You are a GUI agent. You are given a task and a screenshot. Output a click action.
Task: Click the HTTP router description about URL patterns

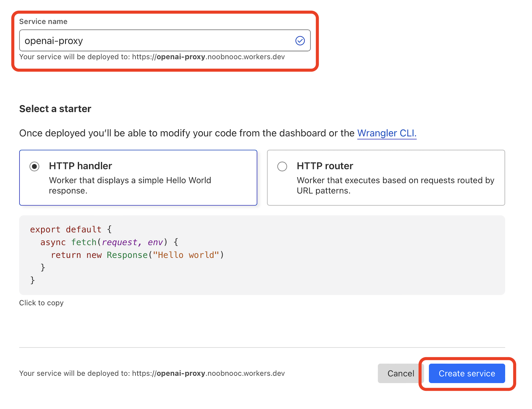[395, 185]
